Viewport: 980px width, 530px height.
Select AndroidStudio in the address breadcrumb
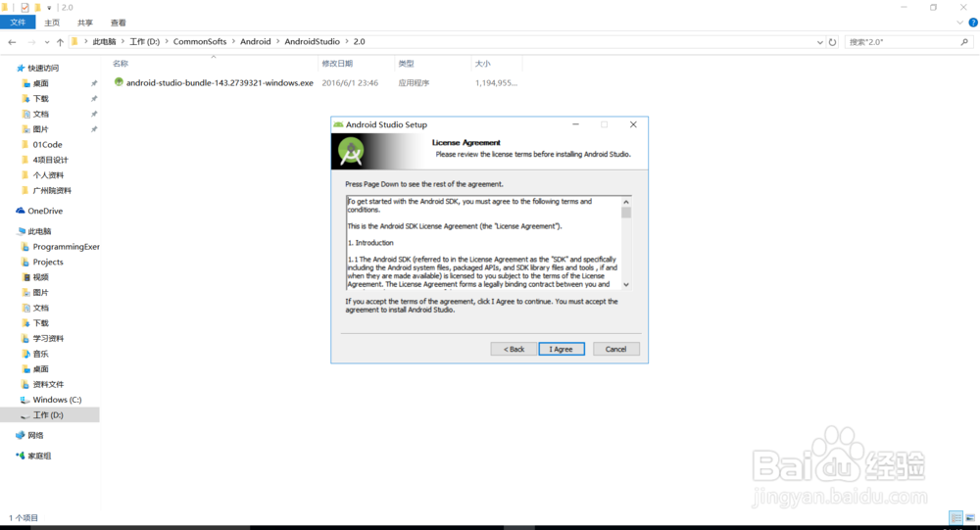coord(312,41)
